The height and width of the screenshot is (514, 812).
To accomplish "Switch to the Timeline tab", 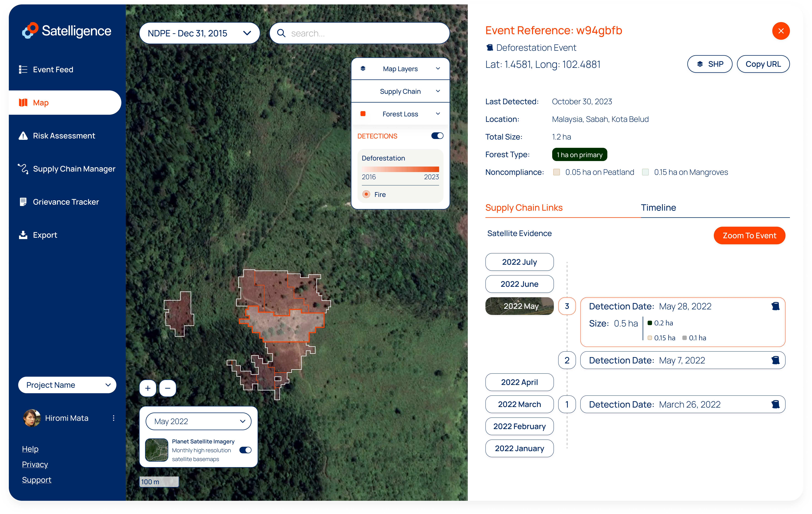I will 658,208.
